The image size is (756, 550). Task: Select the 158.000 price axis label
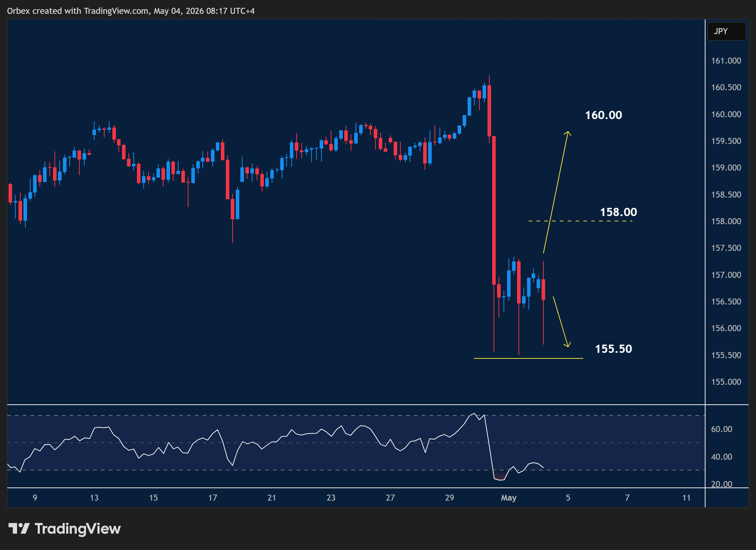pos(726,221)
